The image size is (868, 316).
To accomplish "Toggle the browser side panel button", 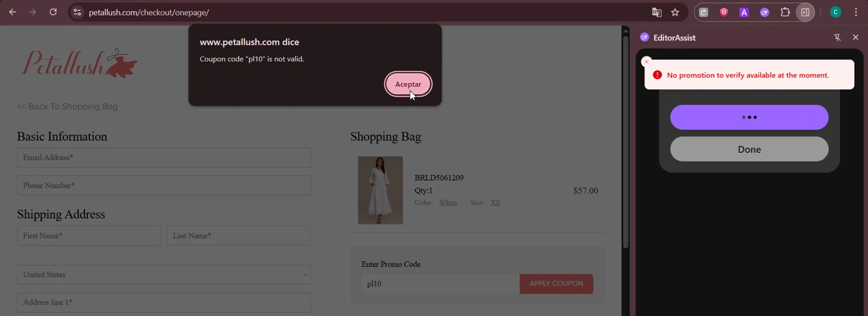I will (805, 12).
